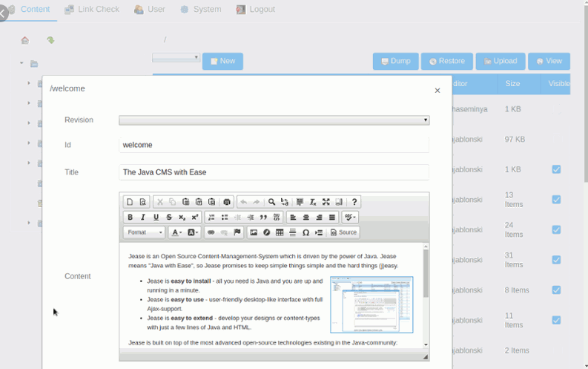Screen dimensions: 588x369
Task: Open Find tool with magnifier icon
Action: (x=271, y=202)
